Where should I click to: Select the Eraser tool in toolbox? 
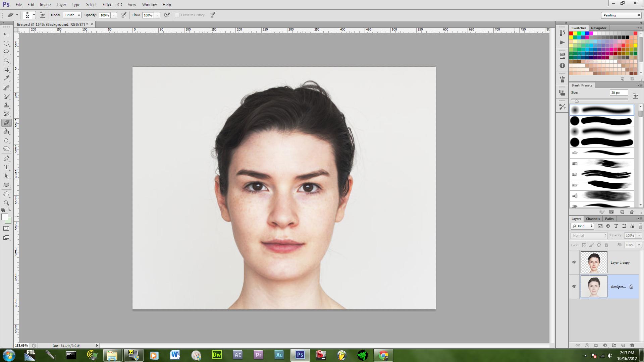pyautogui.click(x=6, y=123)
